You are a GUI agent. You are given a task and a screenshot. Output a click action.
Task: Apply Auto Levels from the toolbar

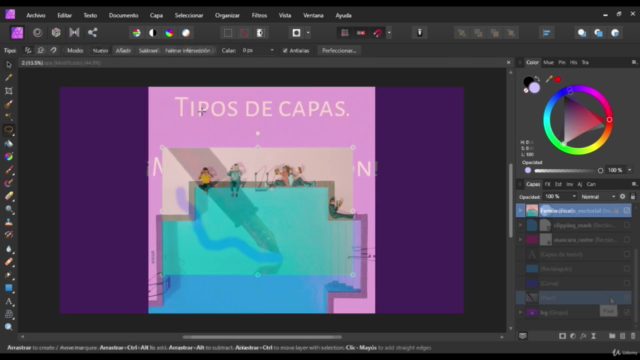click(136, 33)
